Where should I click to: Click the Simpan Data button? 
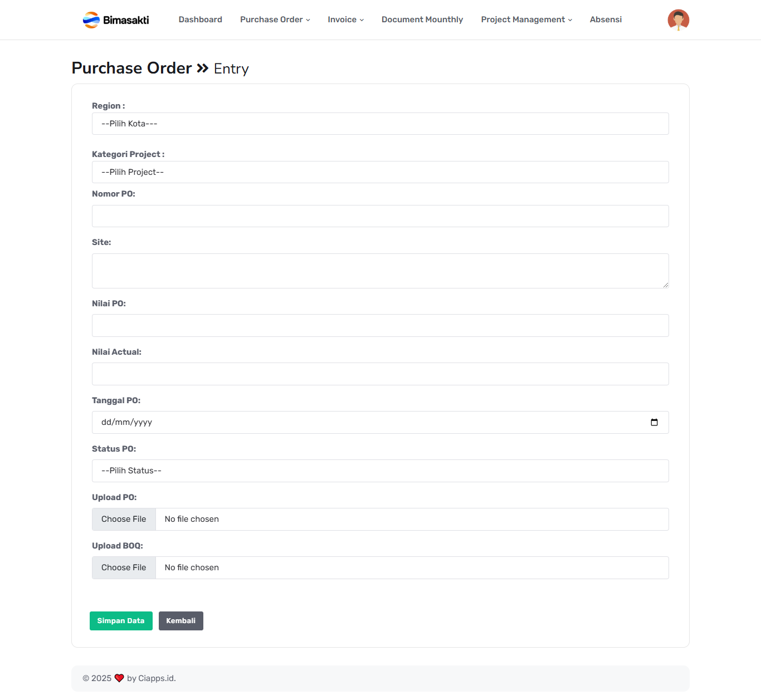(121, 621)
